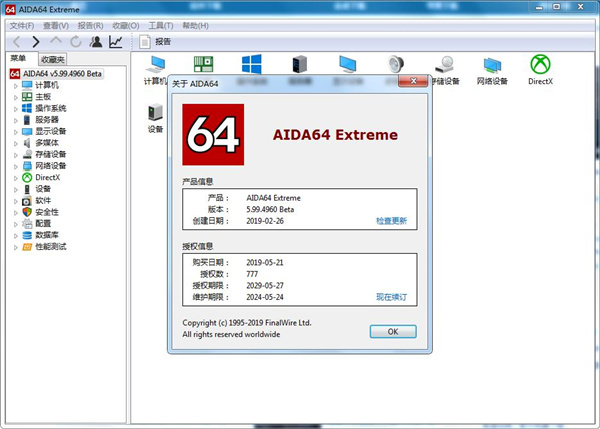This screenshot has height=429, width=600.
Task: Select 安全性 in the sidebar tree
Action: click(x=47, y=212)
